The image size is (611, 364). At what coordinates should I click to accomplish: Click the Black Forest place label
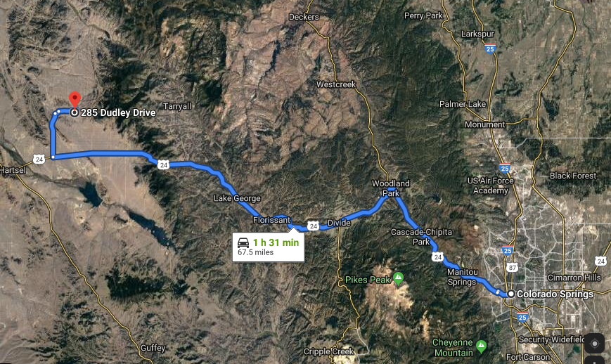coord(573,176)
